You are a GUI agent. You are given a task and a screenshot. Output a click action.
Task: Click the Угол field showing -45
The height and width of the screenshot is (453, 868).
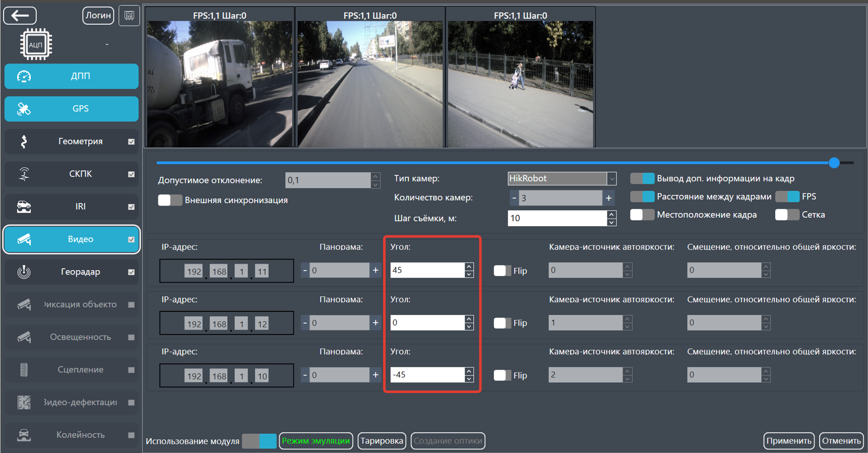[427, 375]
